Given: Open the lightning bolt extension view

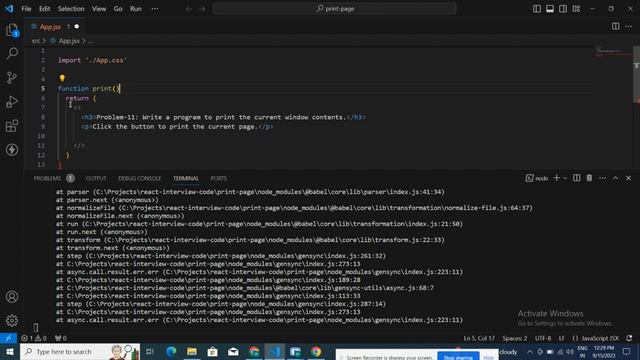Looking at the screenshot, I should coord(12,150).
